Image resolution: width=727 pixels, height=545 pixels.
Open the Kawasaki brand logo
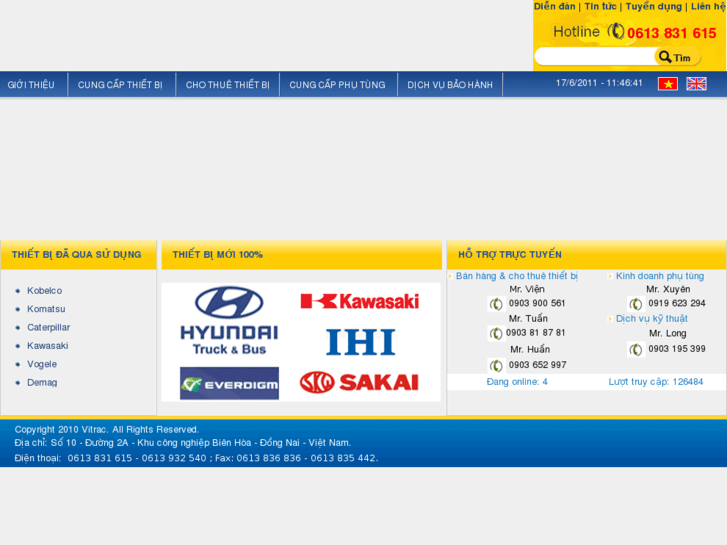tap(360, 301)
